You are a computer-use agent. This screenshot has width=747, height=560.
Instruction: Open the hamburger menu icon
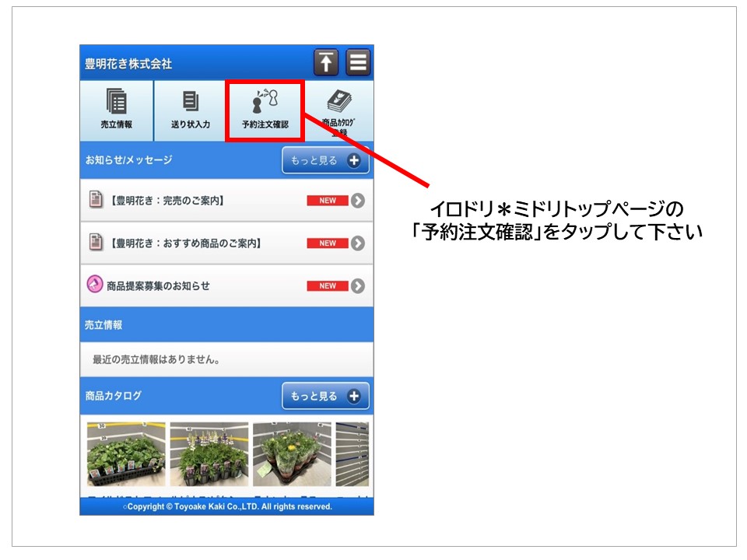pos(358,63)
